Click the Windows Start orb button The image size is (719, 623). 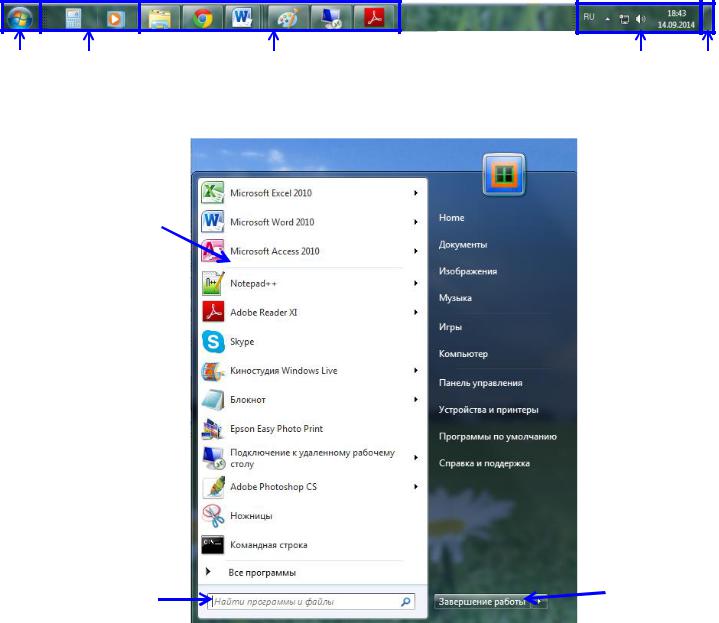[x=20, y=18]
